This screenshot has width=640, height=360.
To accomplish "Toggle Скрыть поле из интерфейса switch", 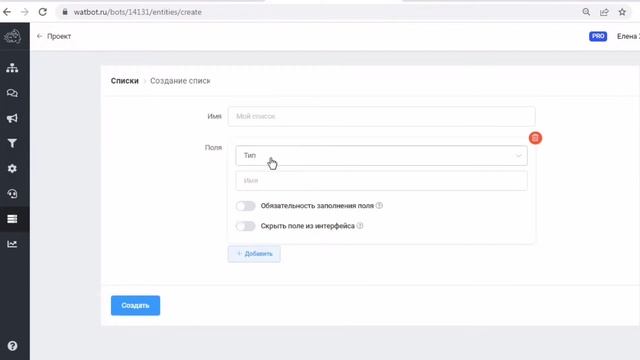I will pos(245,226).
